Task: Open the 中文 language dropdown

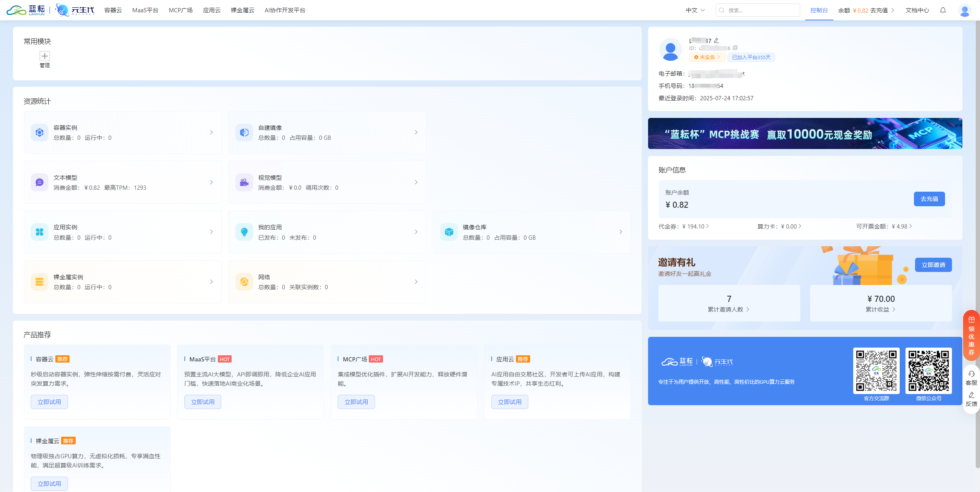Action: (695, 10)
